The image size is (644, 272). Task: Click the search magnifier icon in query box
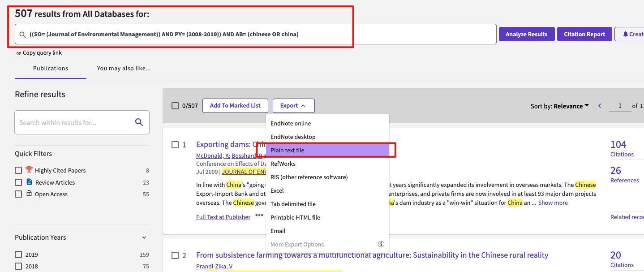coord(22,35)
